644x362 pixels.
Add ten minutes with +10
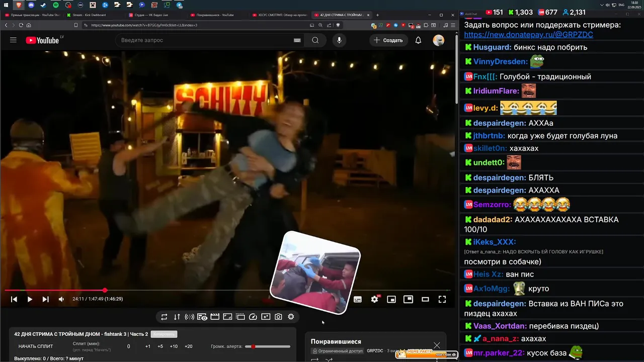174,346
